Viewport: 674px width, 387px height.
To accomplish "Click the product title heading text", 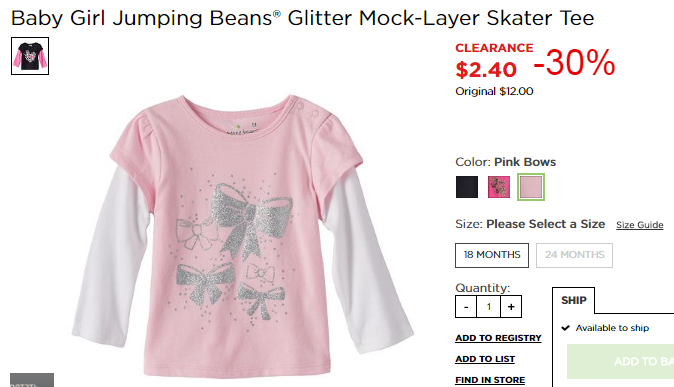I will coord(302,18).
